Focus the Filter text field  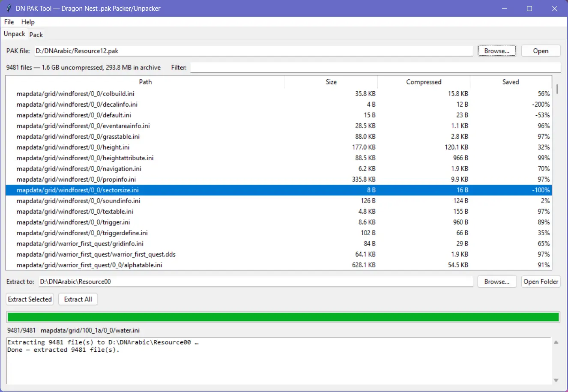[x=375, y=67]
